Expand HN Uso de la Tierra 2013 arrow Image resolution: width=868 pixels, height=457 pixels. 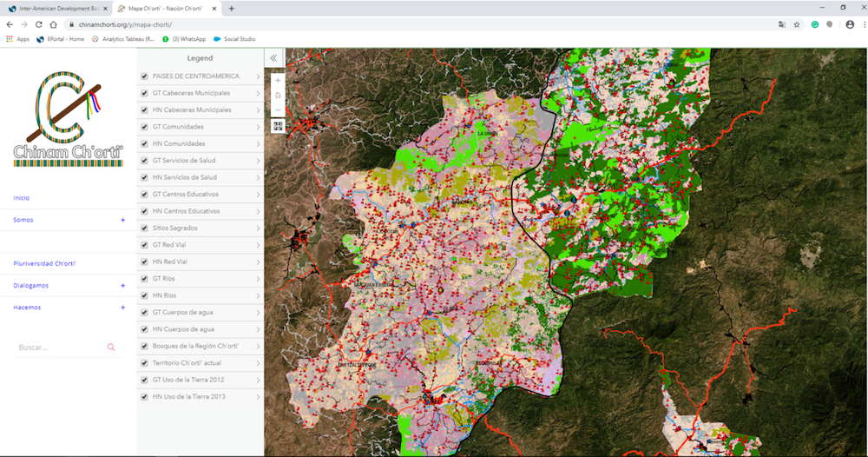[x=258, y=396]
